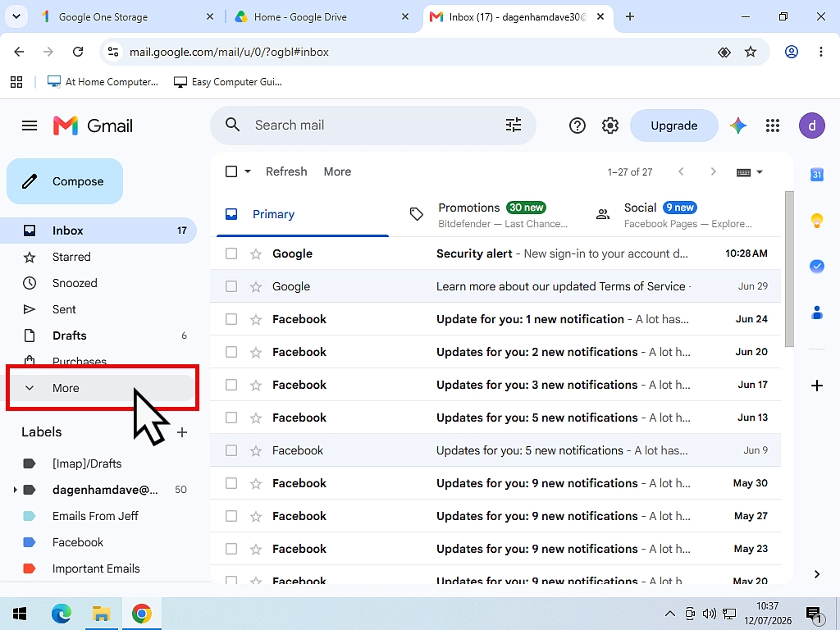Viewport: 840px width, 630px height.
Task: Open the Google apps grid
Action: (773, 126)
